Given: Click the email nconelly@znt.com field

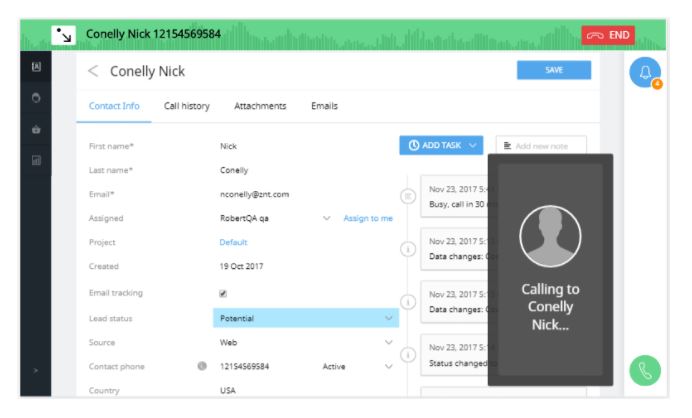Looking at the screenshot, I should (x=255, y=194).
